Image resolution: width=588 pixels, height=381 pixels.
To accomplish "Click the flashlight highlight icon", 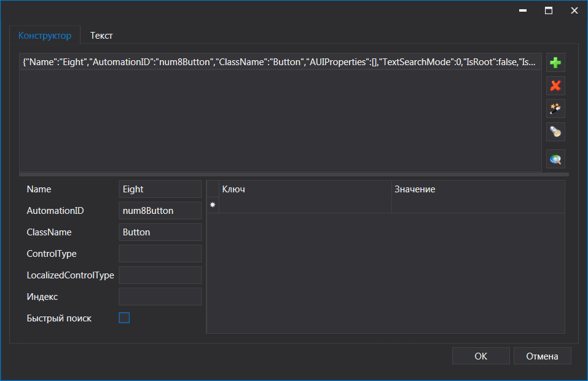I will pos(555,132).
